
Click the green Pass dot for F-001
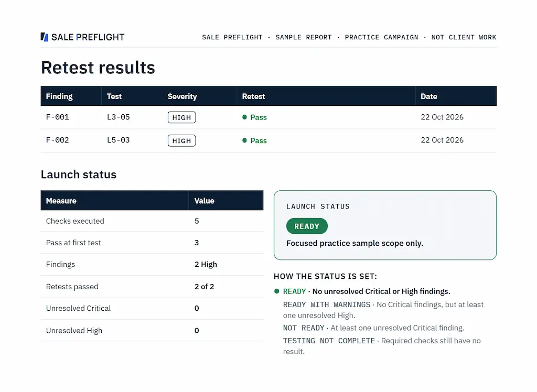244,117
